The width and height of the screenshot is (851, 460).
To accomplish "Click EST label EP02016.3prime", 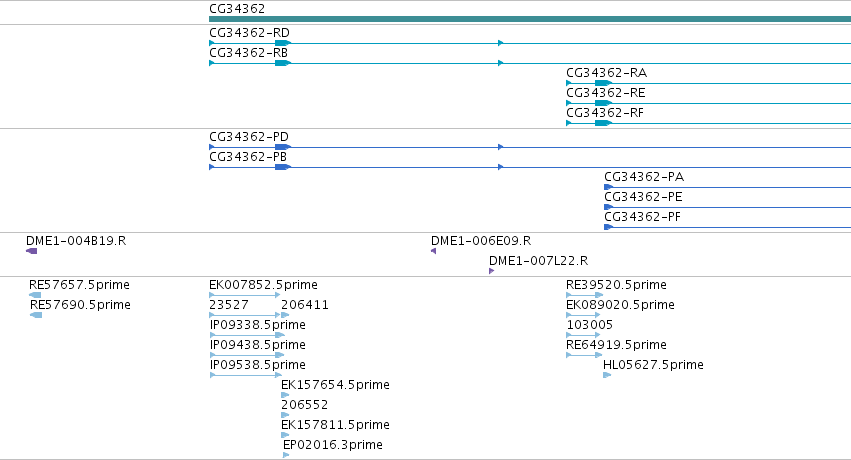I will (x=333, y=445).
